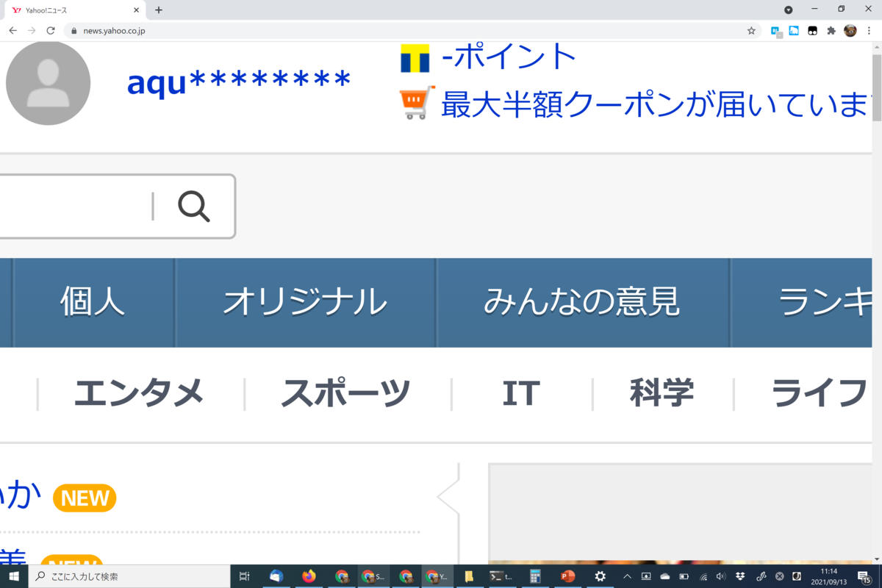Click the orange shopping cart icon

[x=417, y=102]
